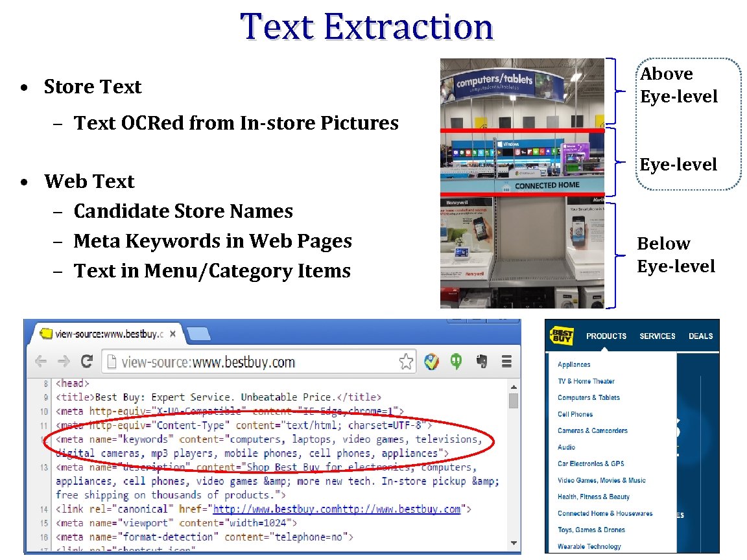Open the canonical bestbuy.com href link
The width and height of the screenshot is (747, 560).
tap(337, 509)
